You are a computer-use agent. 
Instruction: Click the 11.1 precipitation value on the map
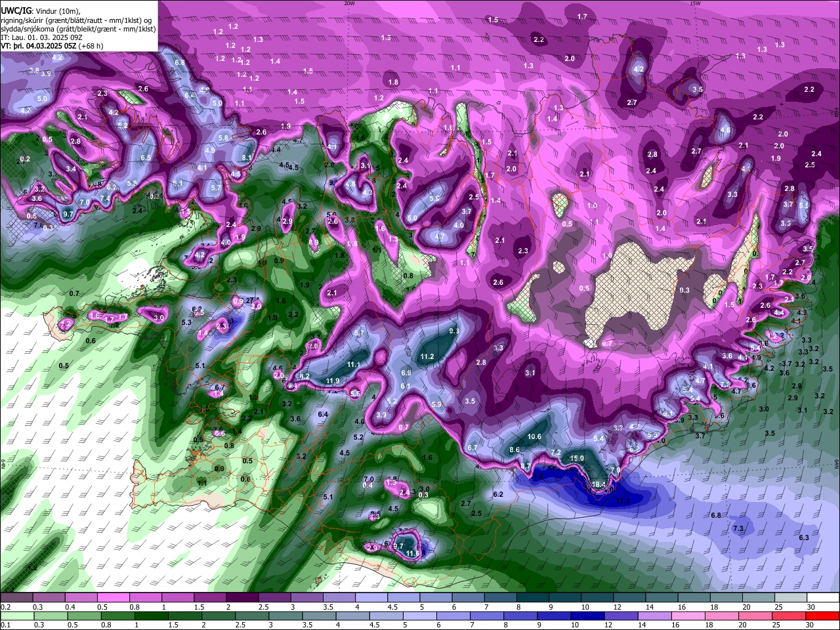354,365
